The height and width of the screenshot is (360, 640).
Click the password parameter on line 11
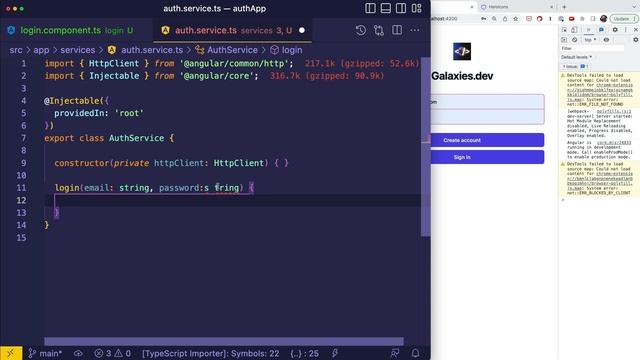click(179, 188)
